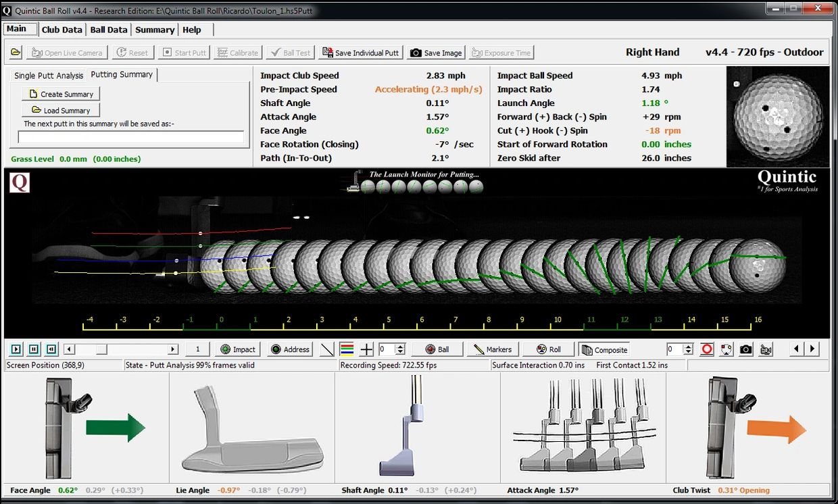Open the Club Data tab
Image resolution: width=838 pixels, height=504 pixels.
click(61, 30)
